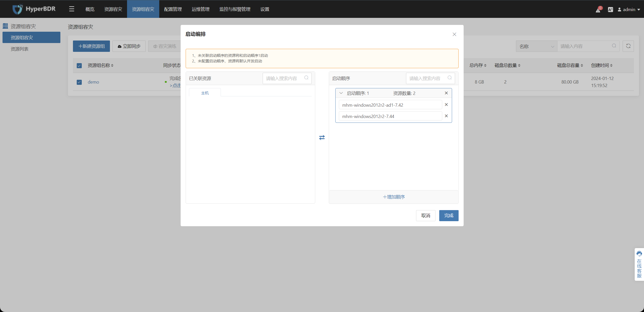
Task: Remove mhm-windows2012r2-ad1-7.42 from order
Action: pos(446,105)
